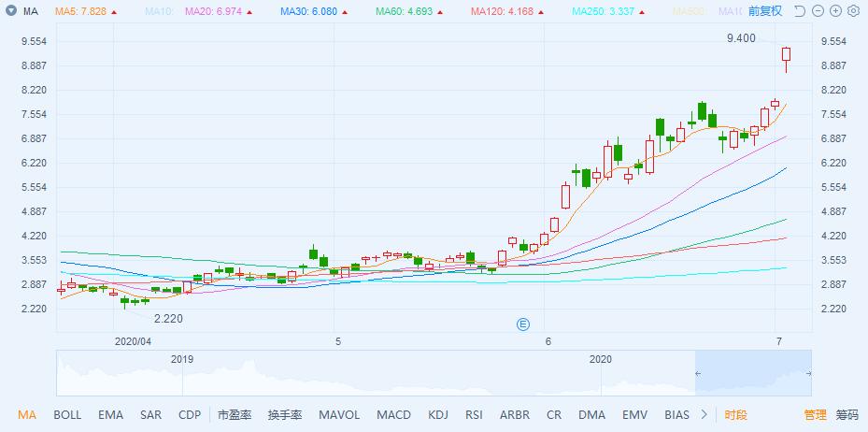The width and height of the screenshot is (868, 432).
Task: Toggle the faded MA10 line legend
Action: tap(159, 11)
